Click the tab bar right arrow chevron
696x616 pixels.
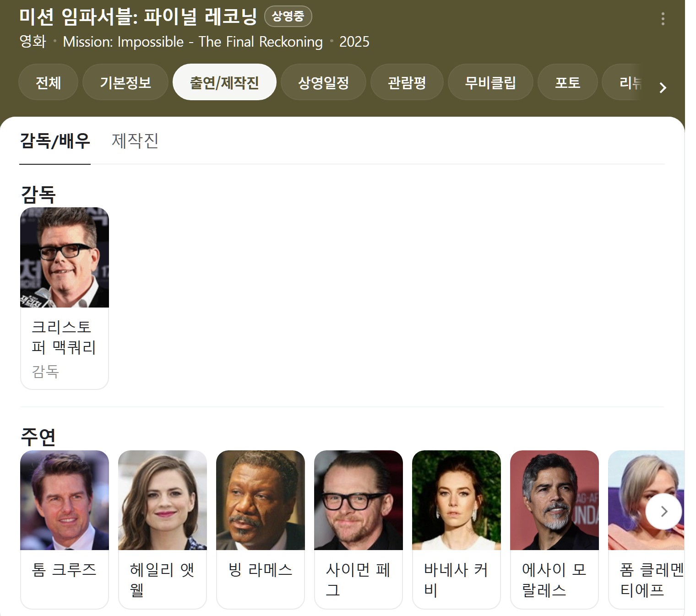(x=663, y=87)
